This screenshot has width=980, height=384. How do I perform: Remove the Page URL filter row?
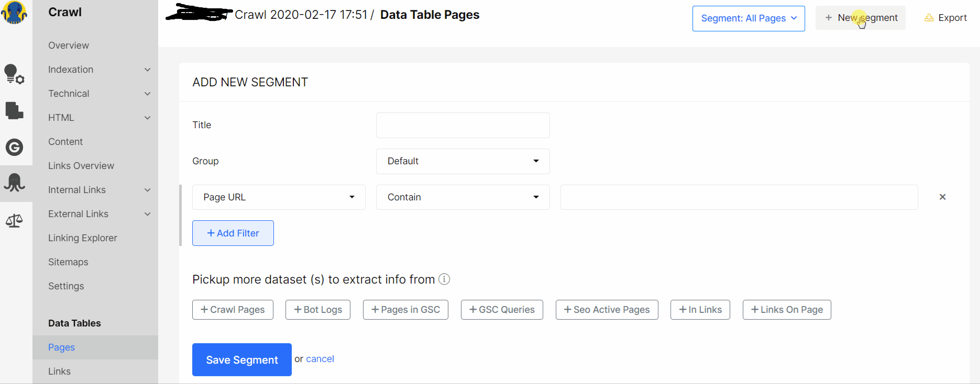click(942, 197)
